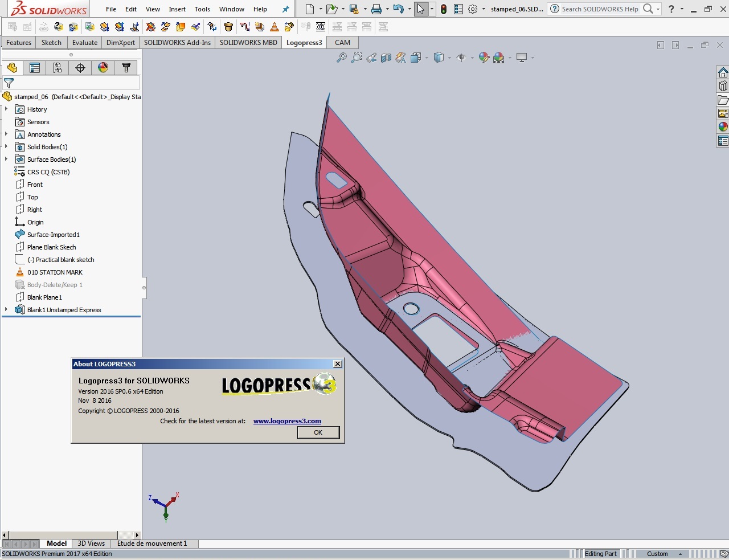Click the Select cursor tool

421,9
